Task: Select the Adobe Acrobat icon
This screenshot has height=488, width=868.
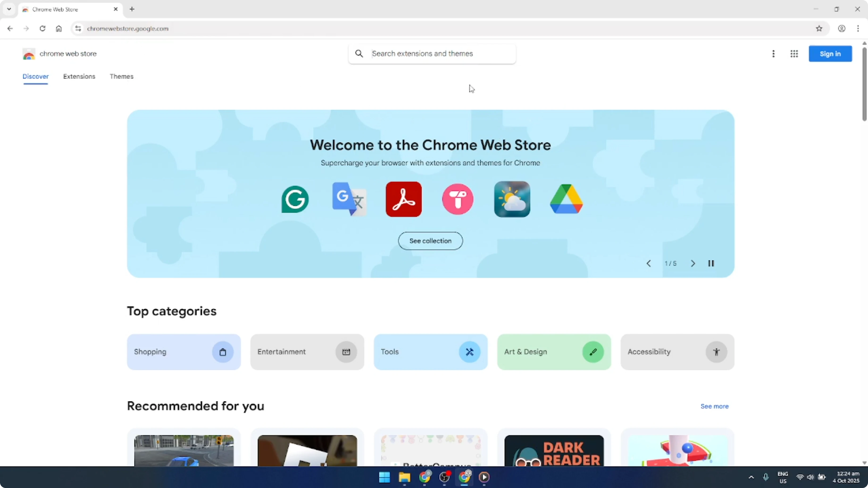Action: coord(404,199)
